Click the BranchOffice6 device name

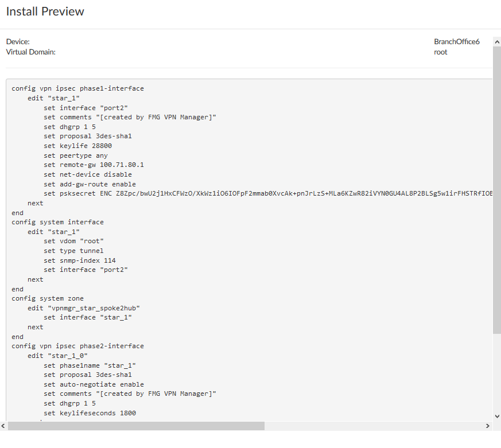pyautogui.click(x=456, y=42)
